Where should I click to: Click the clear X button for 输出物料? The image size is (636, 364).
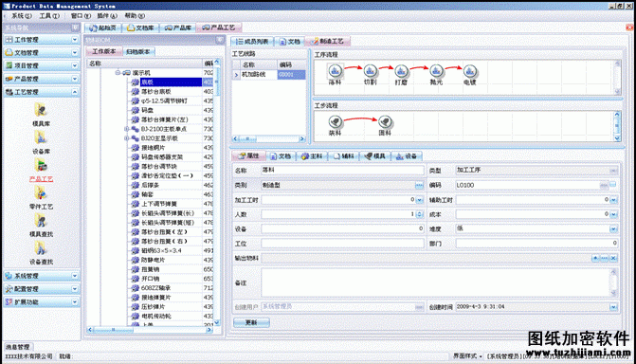613,258
